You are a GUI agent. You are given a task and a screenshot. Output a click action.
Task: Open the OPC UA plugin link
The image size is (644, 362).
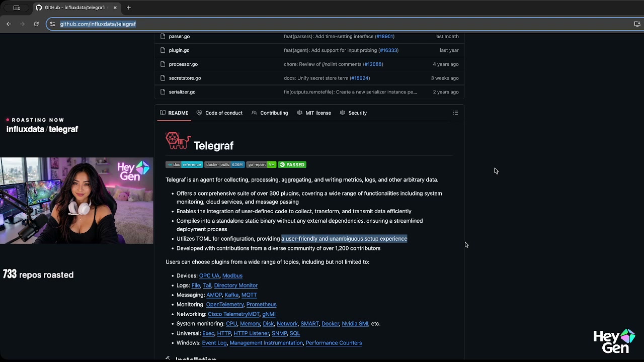coord(209,276)
